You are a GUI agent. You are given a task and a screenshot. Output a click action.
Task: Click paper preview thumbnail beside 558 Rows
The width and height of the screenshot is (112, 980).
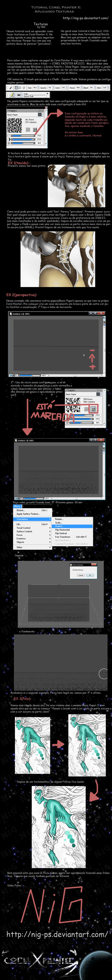(x=73, y=405)
